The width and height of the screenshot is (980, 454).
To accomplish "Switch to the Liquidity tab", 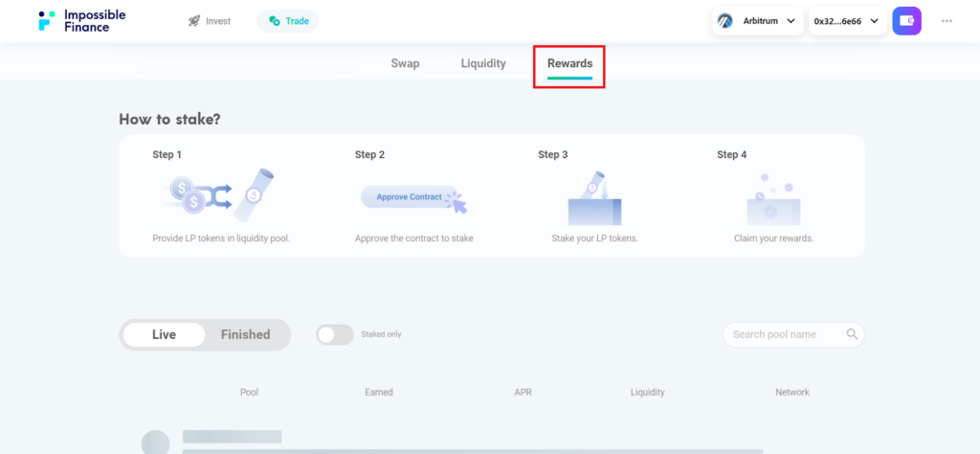I will (483, 63).
